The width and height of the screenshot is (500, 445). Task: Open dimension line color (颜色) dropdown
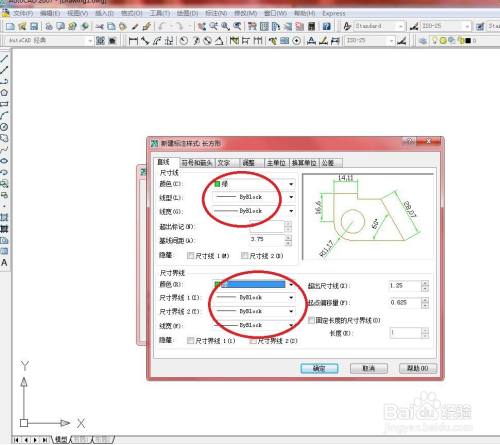(x=254, y=184)
